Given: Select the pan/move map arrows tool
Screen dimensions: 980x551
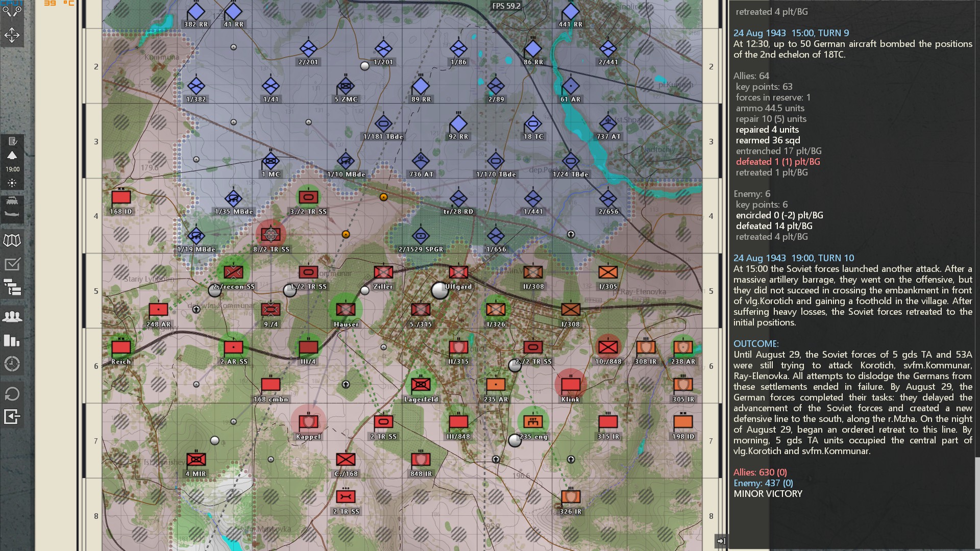Looking at the screenshot, I should (12, 35).
